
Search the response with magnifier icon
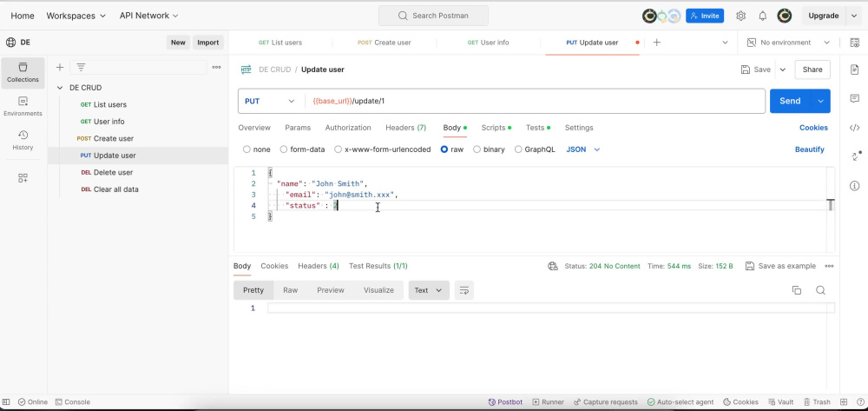(x=820, y=290)
